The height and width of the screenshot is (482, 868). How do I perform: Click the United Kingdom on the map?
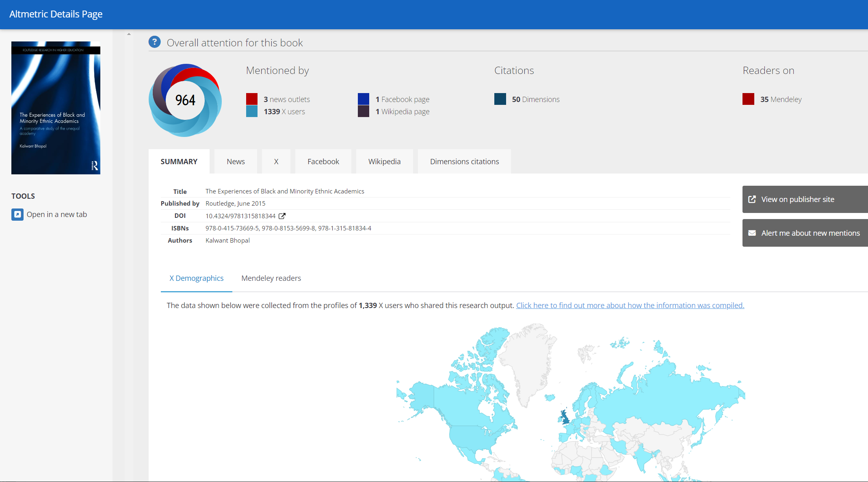(x=565, y=419)
